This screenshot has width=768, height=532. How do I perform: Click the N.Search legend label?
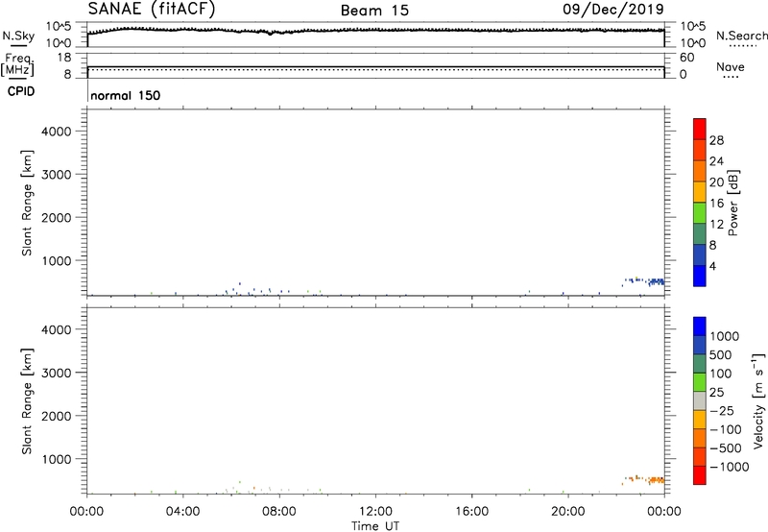(x=742, y=36)
